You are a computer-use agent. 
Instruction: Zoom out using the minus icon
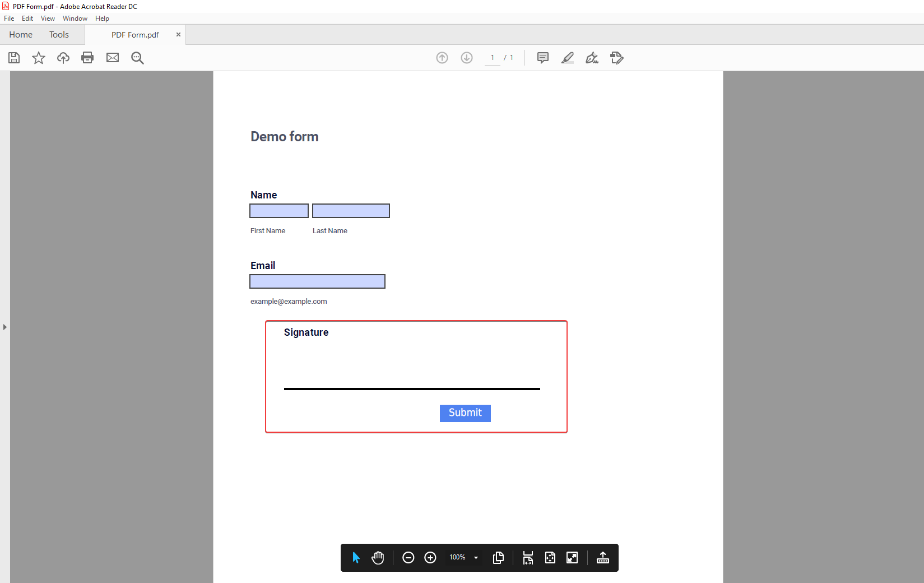(x=408, y=557)
